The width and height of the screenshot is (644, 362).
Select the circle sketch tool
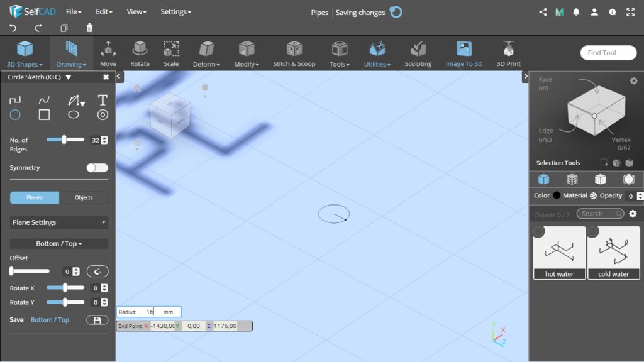[x=15, y=115]
